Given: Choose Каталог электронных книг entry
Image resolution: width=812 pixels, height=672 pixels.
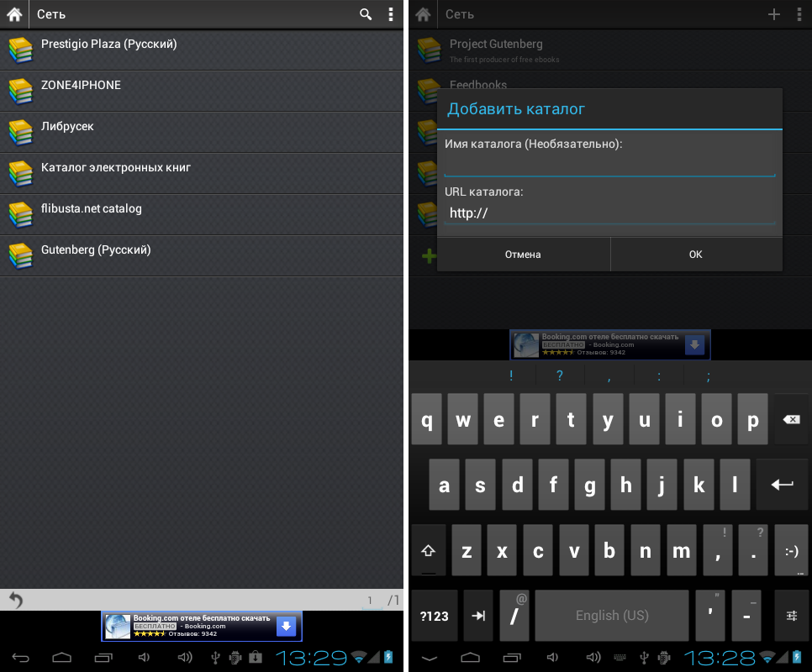Looking at the screenshot, I should (x=202, y=174).
